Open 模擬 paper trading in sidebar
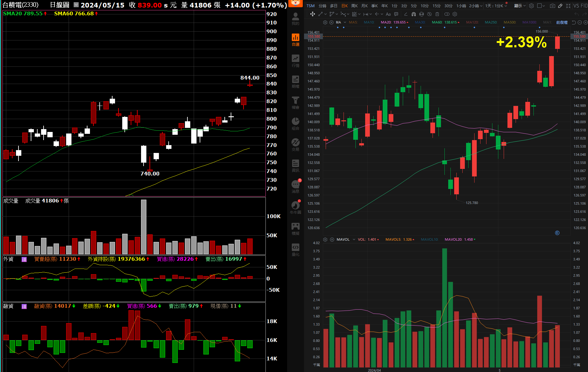 pos(296,229)
